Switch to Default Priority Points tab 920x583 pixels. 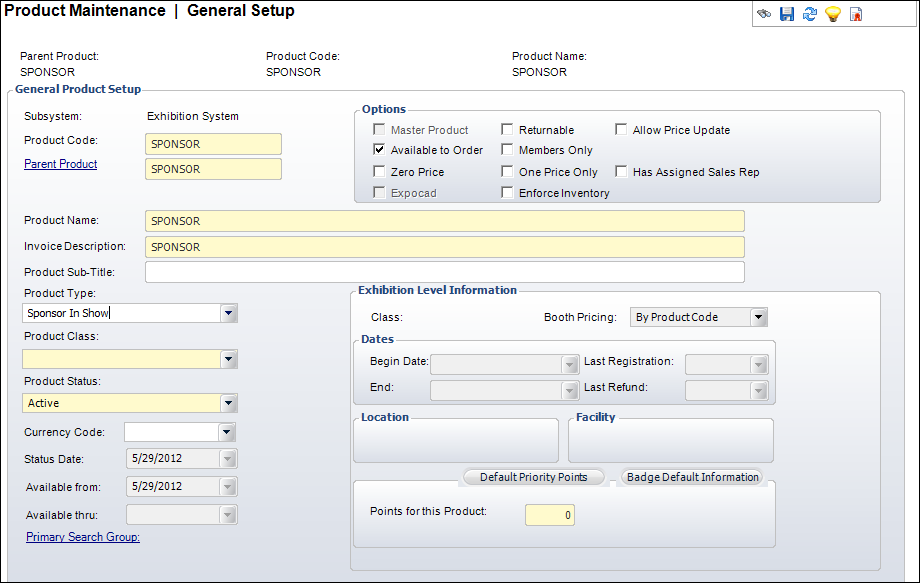click(x=533, y=477)
